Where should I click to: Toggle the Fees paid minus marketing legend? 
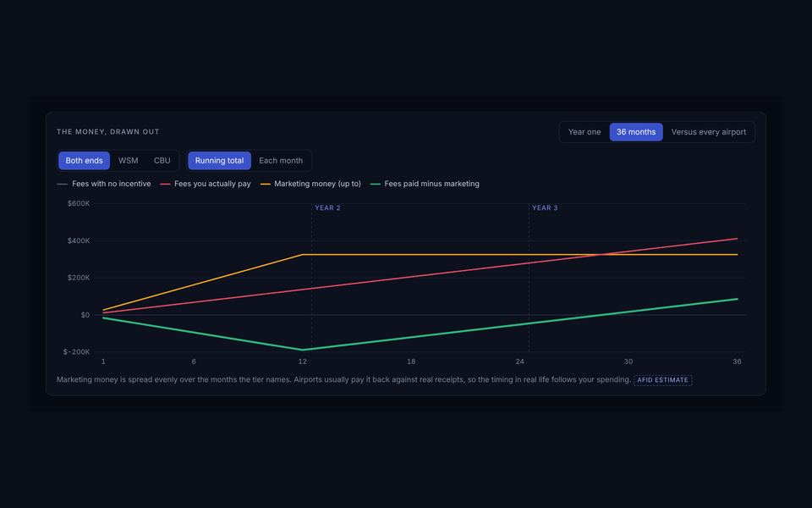pyautogui.click(x=425, y=184)
